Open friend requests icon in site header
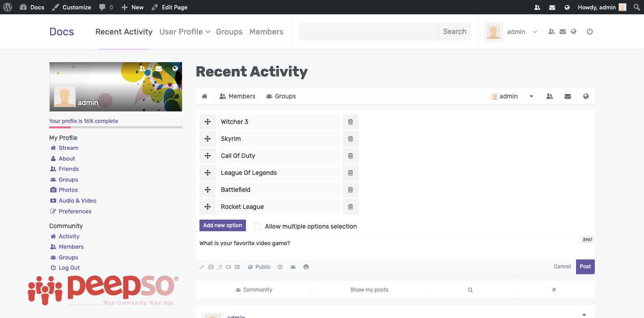 coord(551,31)
